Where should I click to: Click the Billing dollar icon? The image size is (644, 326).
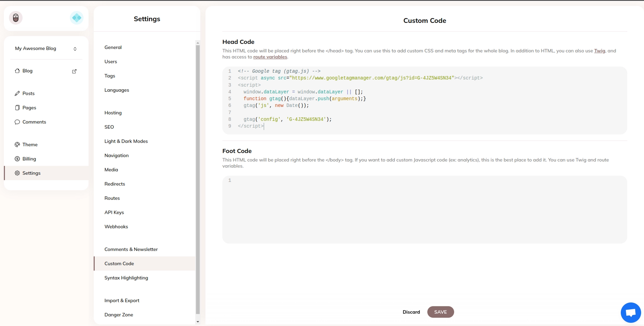coord(17,159)
